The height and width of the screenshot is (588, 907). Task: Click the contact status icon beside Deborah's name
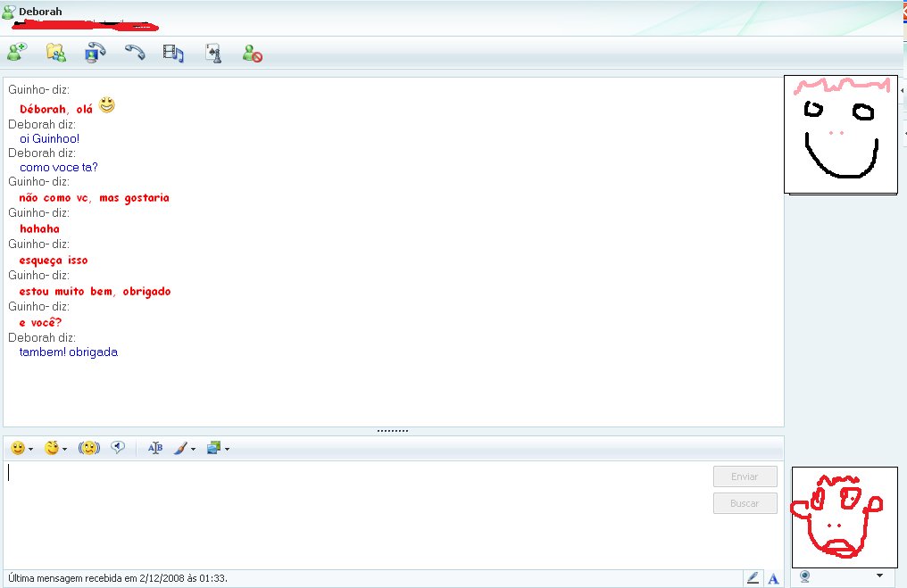tap(9, 11)
